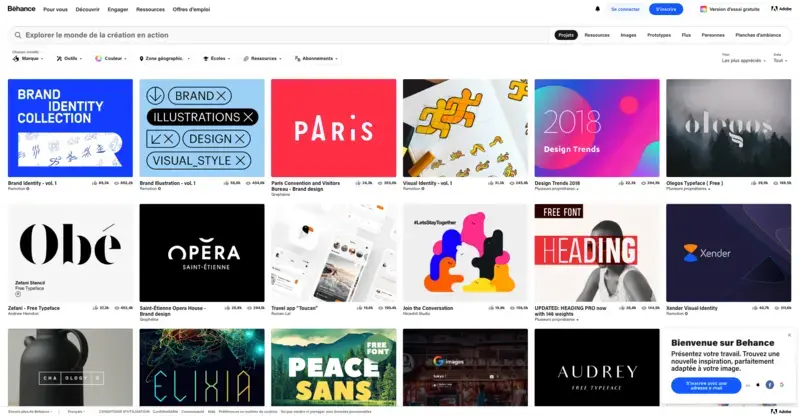
Task: Close the Bienvenue sur Behance popup
Action: 789,335
